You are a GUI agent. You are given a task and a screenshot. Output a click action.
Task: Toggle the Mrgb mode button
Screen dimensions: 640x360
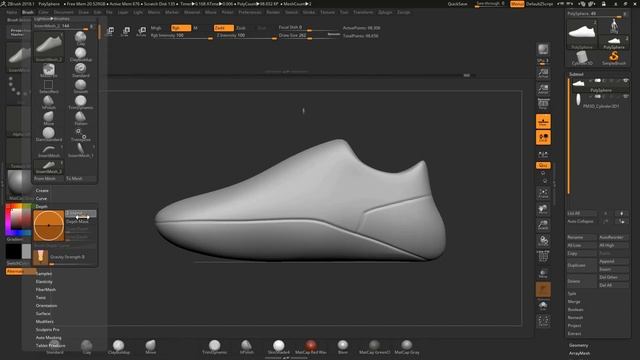coord(156,28)
